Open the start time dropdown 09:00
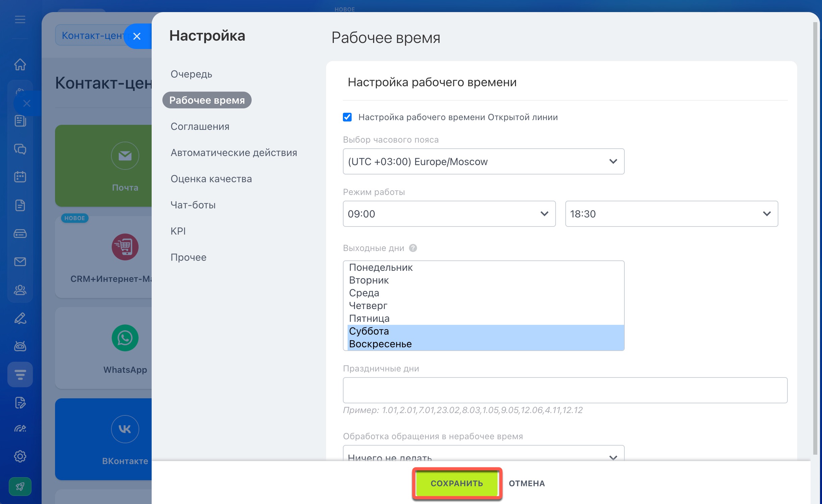This screenshot has height=504, width=822. 449,214
